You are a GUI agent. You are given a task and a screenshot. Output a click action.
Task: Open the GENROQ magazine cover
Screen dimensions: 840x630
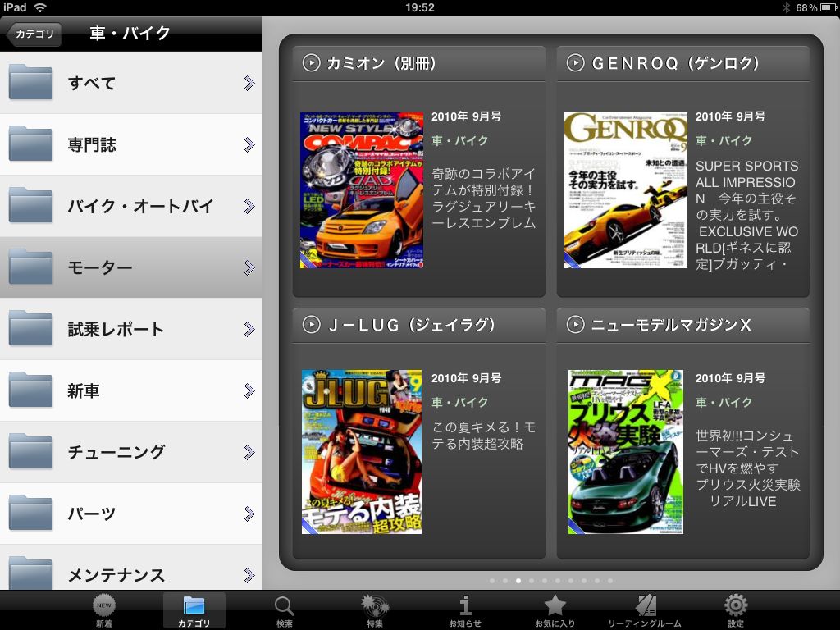[x=626, y=190]
